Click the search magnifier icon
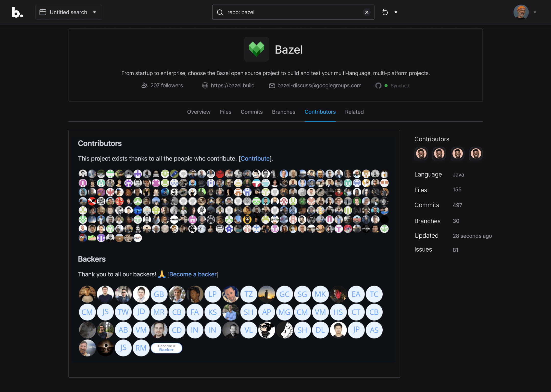Screen dimensions: 551x392 tap(220, 12)
